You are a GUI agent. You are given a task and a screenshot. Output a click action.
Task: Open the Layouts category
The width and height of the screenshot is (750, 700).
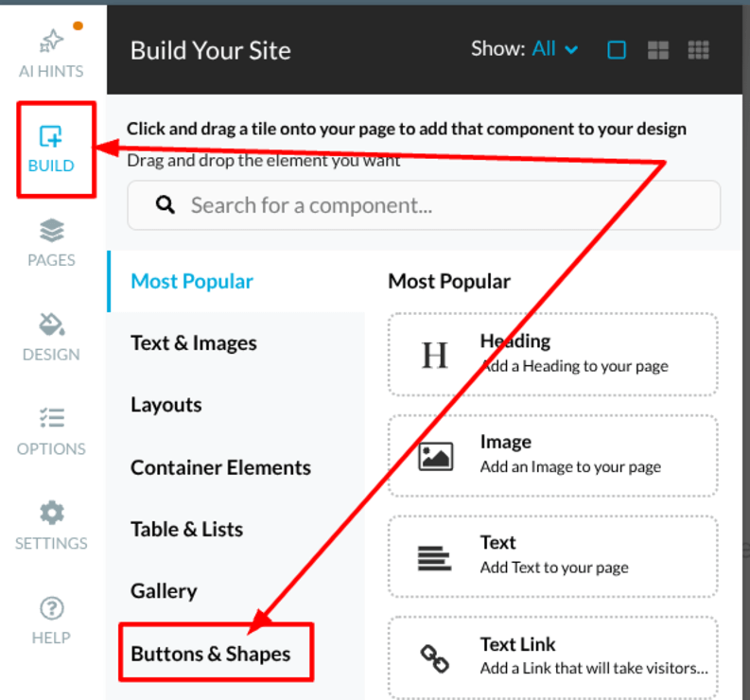(166, 405)
